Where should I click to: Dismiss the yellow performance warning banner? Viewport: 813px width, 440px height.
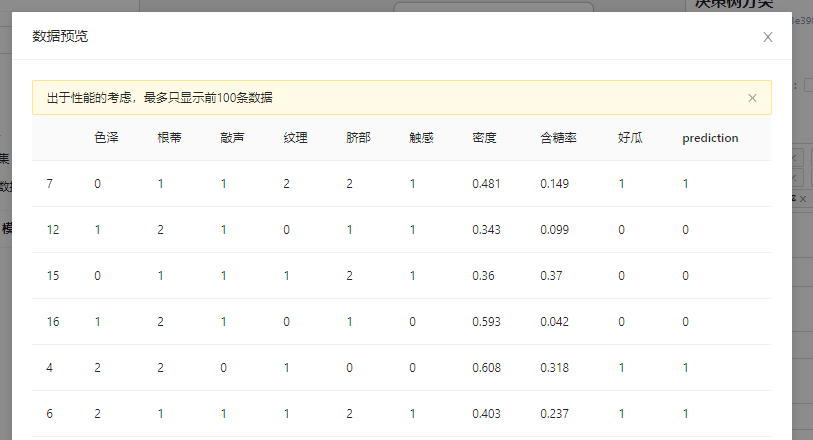tap(752, 98)
